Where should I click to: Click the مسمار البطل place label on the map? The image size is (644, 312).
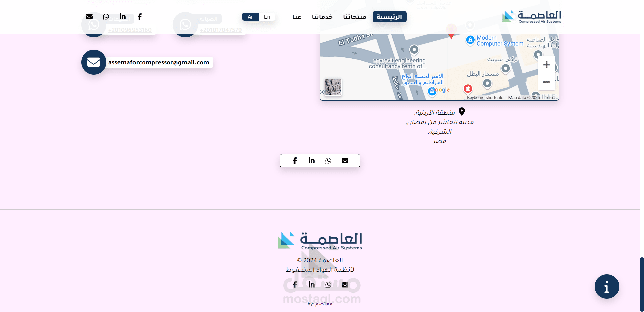click(x=483, y=74)
